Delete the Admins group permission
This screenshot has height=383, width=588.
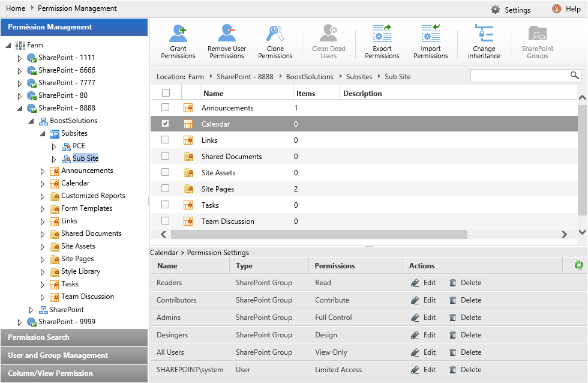point(466,318)
